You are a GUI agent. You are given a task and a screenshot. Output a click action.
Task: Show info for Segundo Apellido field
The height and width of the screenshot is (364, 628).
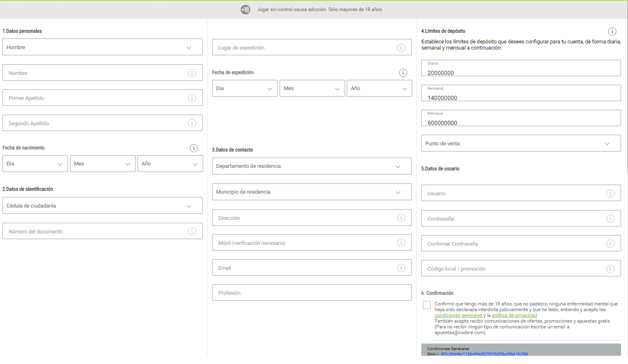[192, 123]
